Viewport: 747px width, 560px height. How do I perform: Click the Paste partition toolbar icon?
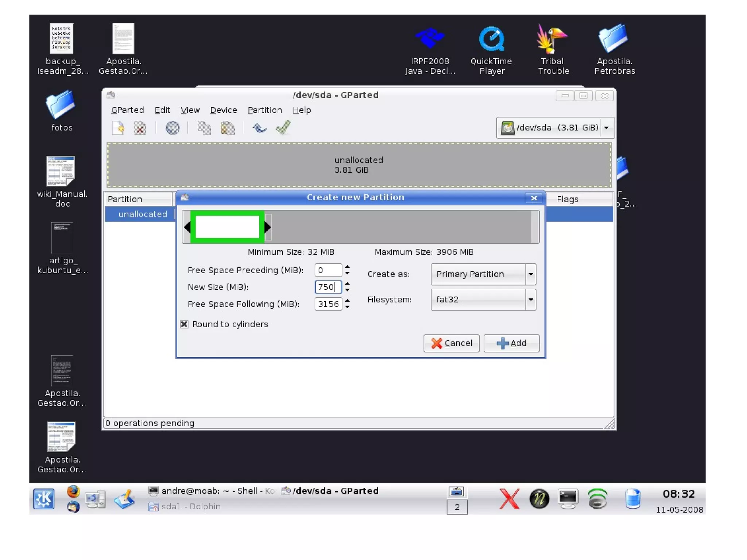pos(228,128)
